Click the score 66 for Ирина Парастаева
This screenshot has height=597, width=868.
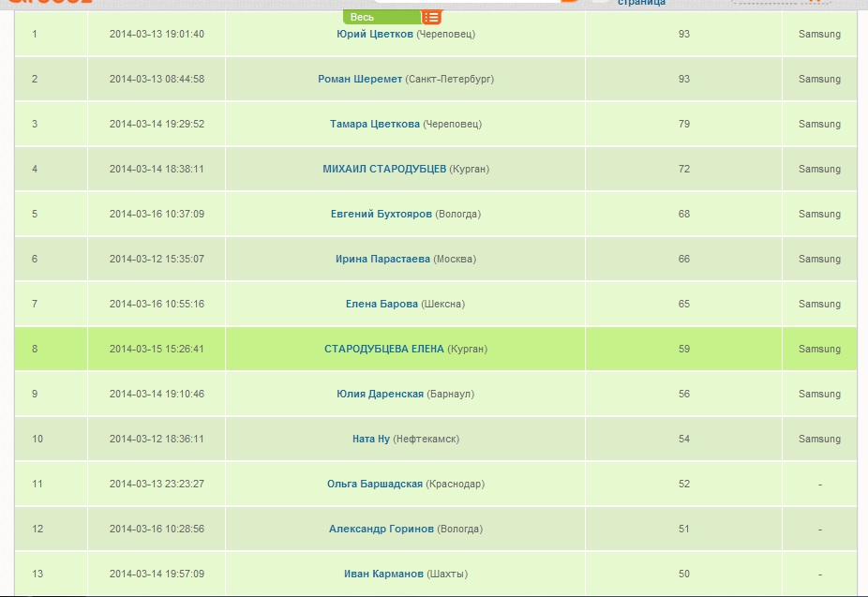tap(684, 259)
